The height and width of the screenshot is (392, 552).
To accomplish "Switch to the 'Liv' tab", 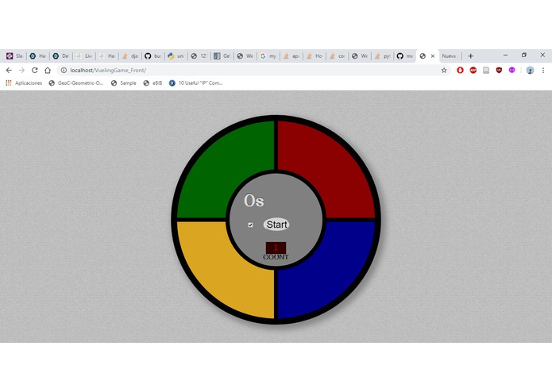I will (x=83, y=56).
